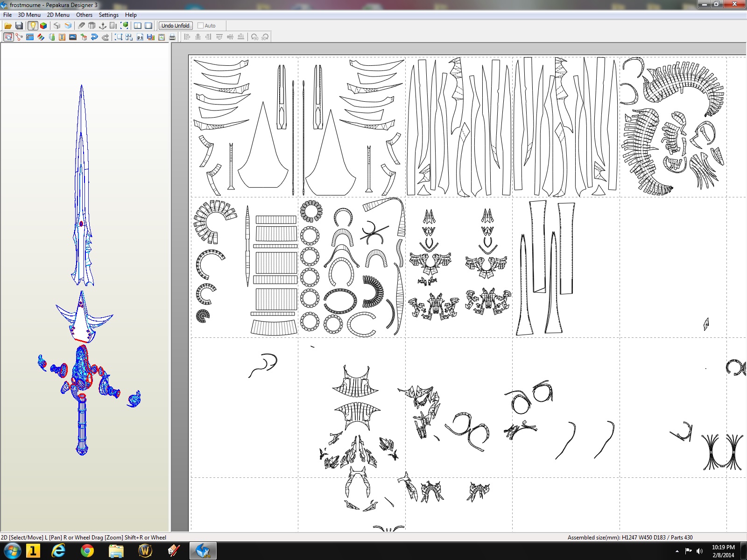Open the Others menu
Screen dimensions: 747x560
[x=85, y=15]
